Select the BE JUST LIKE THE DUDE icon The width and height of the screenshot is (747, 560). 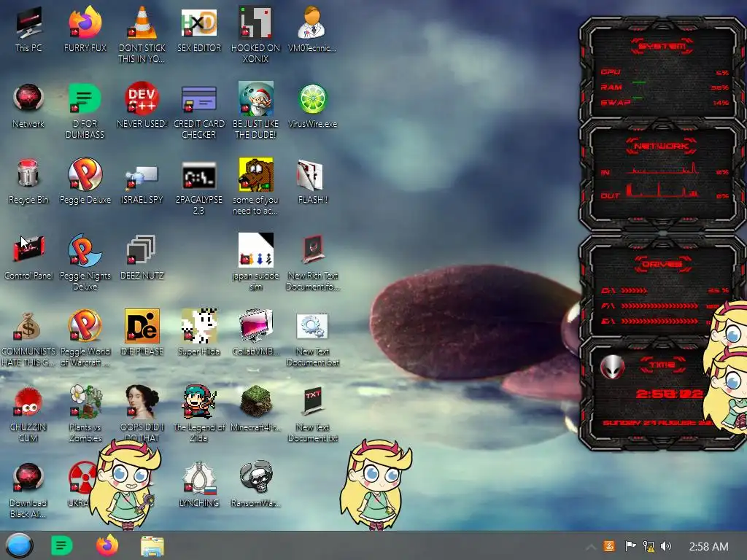tap(255, 111)
